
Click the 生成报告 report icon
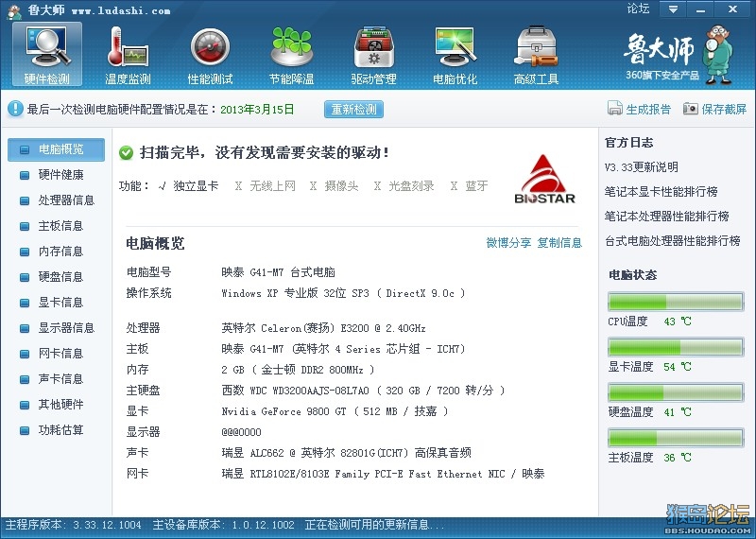pos(615,109)
